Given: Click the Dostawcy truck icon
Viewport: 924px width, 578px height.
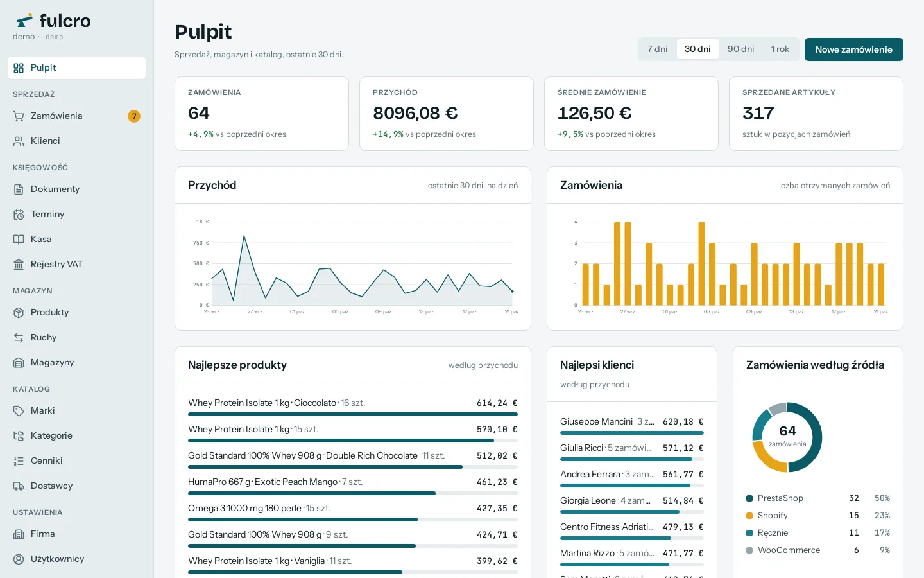Looking at the screenshot, I should tap(19, 486).
